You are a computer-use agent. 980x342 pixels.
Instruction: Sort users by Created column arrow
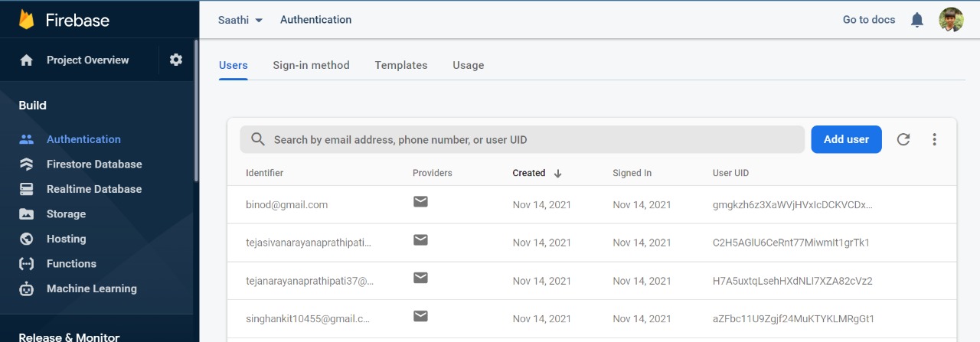(x=558, y=173)
